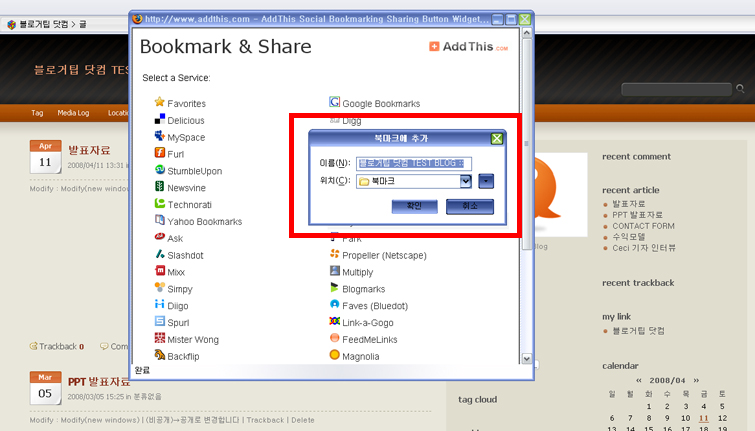Click the 취소 cancel button
This screenshot has height=431, width=755.
469,206
